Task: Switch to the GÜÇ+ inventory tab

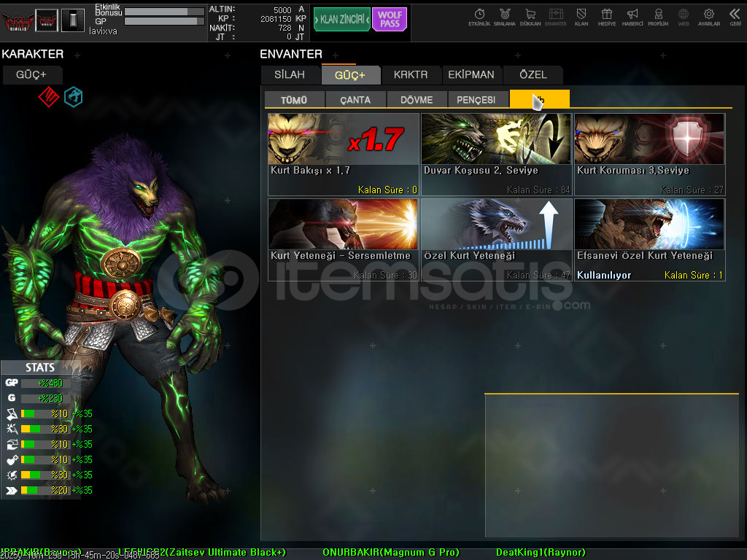Action: [349, 75]
